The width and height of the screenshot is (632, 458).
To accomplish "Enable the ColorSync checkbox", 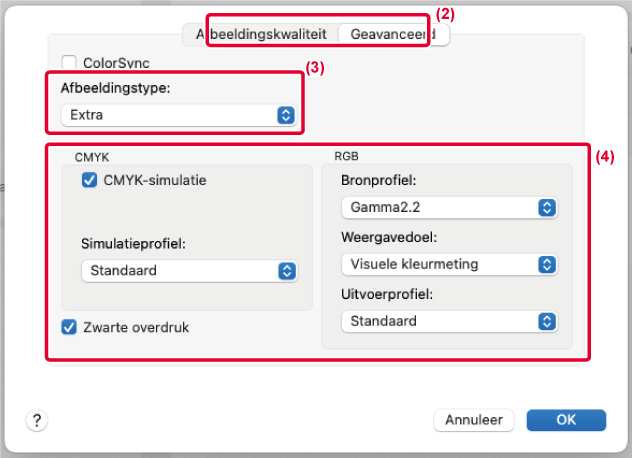I will coord(69,63).
